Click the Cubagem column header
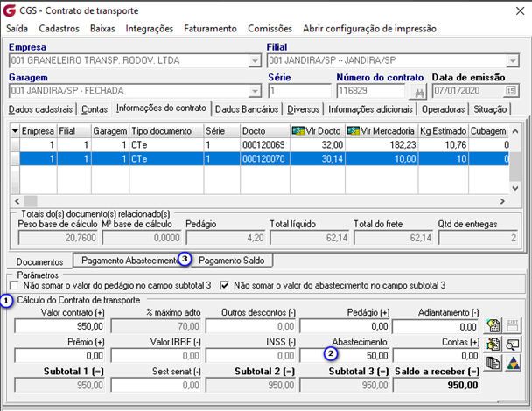The width and height of the screenshot is (532, 411). click(x=488, y=130)
